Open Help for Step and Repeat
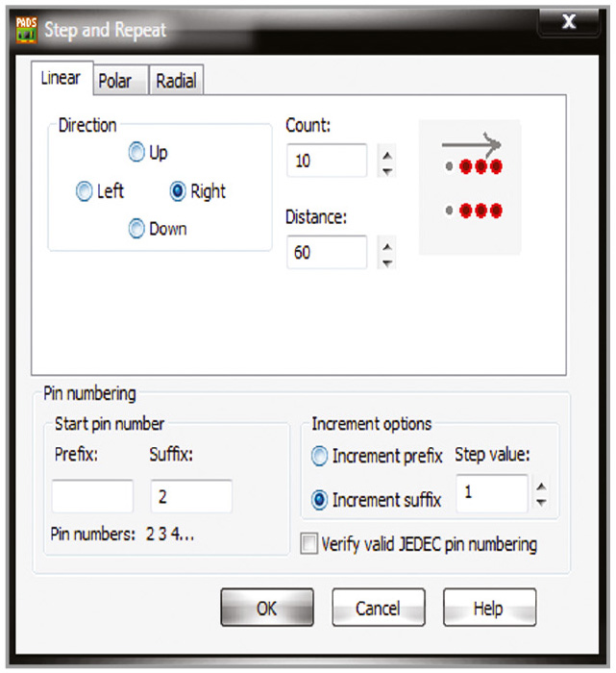This screenshot has width=616, height=673. 488,608
